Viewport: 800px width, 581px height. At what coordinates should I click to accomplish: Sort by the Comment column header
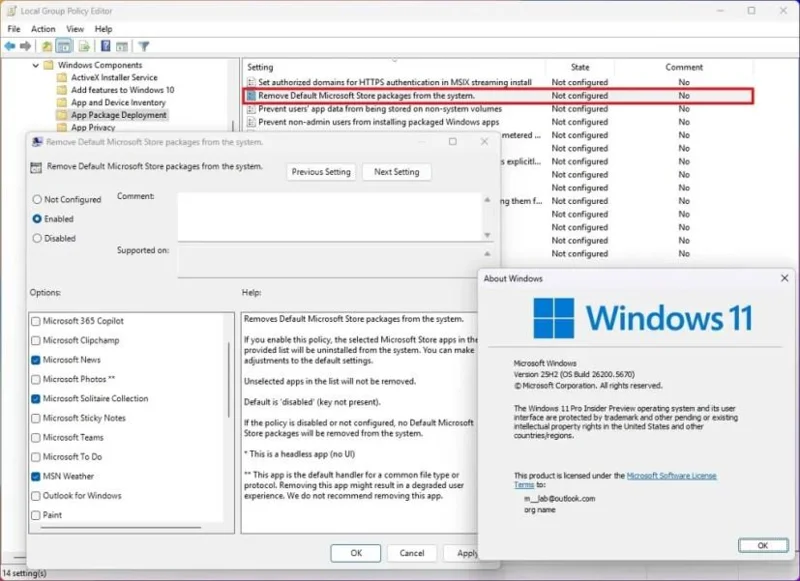684,67
